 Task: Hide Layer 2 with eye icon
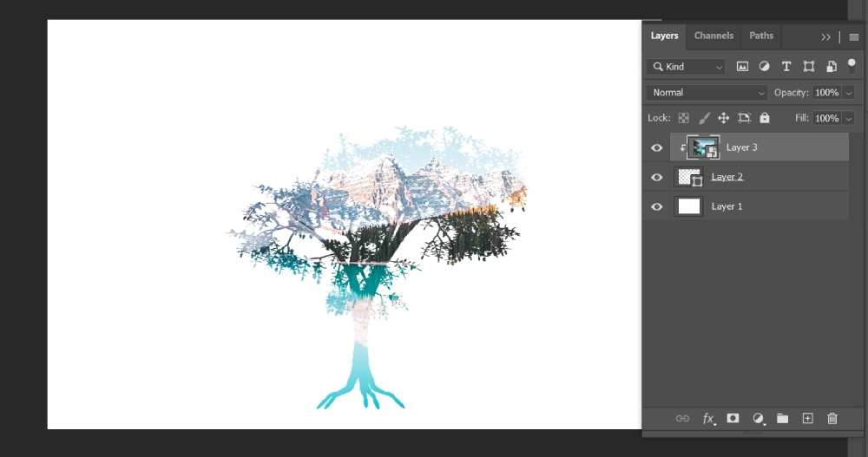tap(656, 177)
